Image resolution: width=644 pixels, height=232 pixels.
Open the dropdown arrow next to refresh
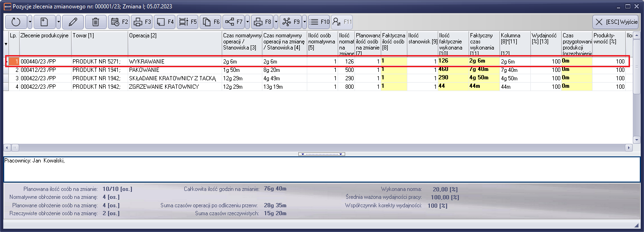(30, 22)
